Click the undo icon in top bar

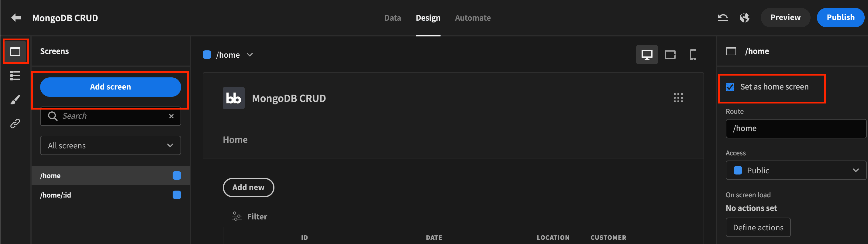coord(723,18)
